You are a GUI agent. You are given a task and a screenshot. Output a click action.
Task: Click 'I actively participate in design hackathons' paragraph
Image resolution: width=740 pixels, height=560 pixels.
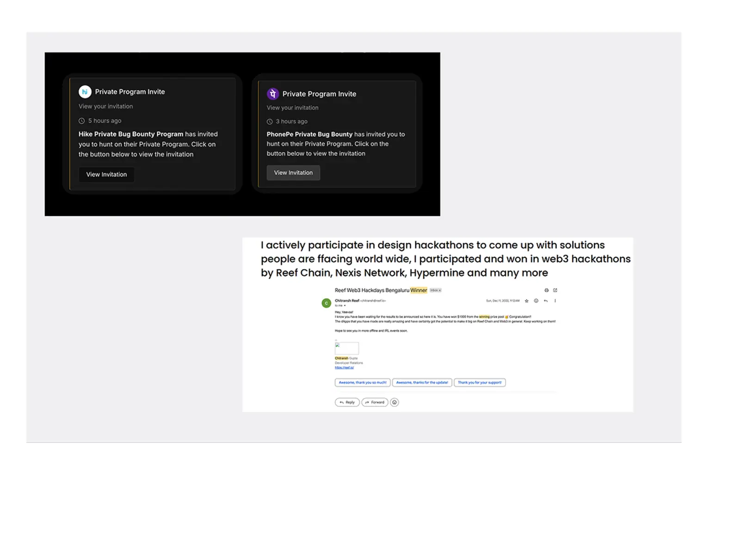click(445, 259)
